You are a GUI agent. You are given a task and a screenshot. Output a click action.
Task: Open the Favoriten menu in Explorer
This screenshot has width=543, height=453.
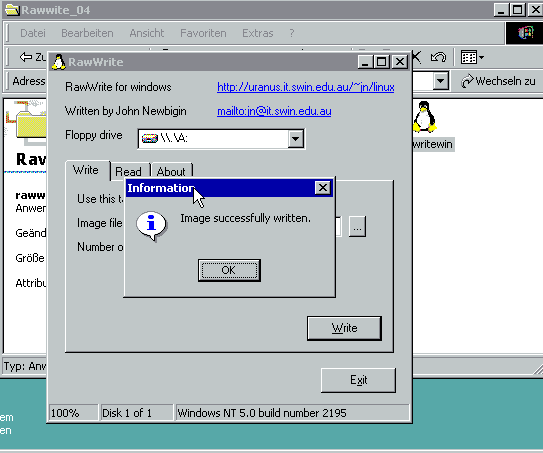[203, 33]
